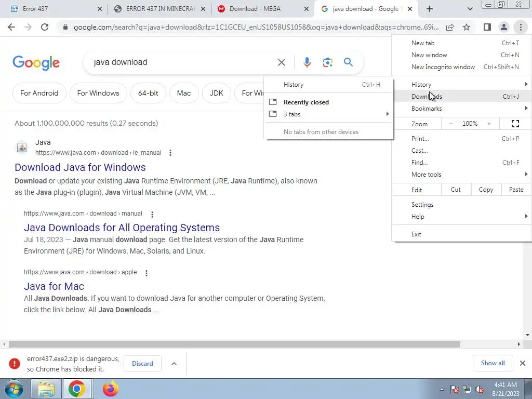Screen dimensions: 532x399
Task: Click the Google logo
Action: [x=36, y=63]
